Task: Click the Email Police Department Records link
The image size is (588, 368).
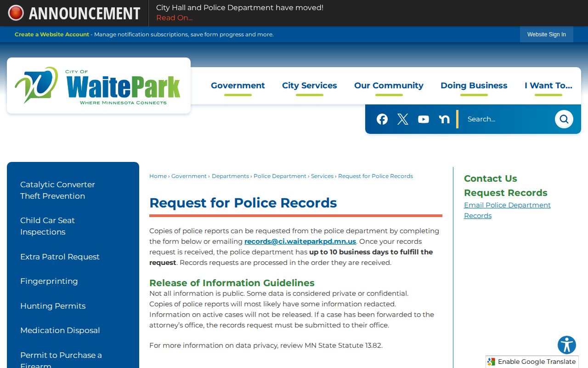Action: pos(507,210)
